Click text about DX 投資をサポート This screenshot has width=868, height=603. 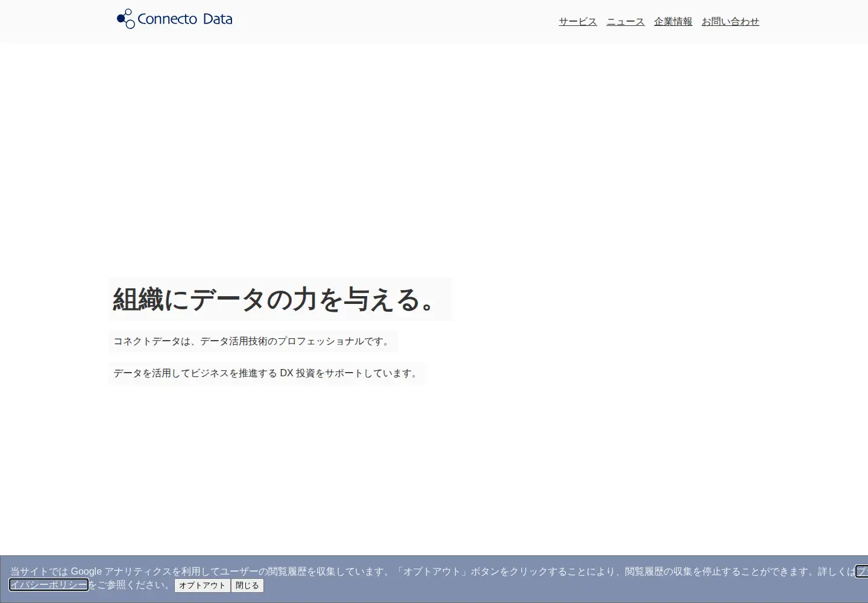pos(266,373)
